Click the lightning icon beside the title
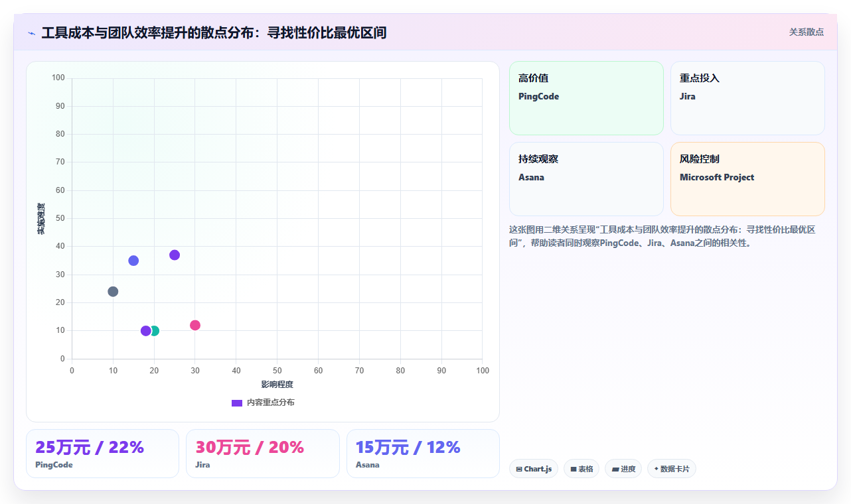Image resolution: width=851 pixels, height=504 pixels. tap(32, 33)
